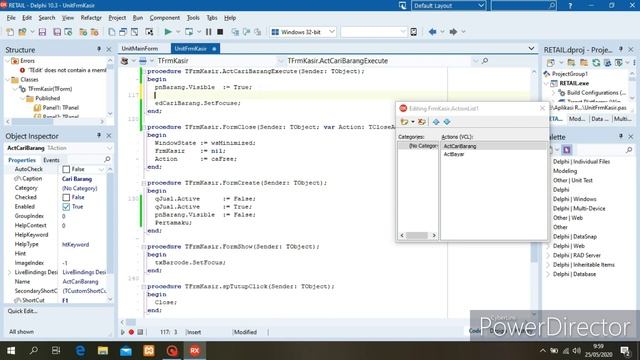Click the Stop program black square icon
This screenshot has width=640, height=360.
220,32
